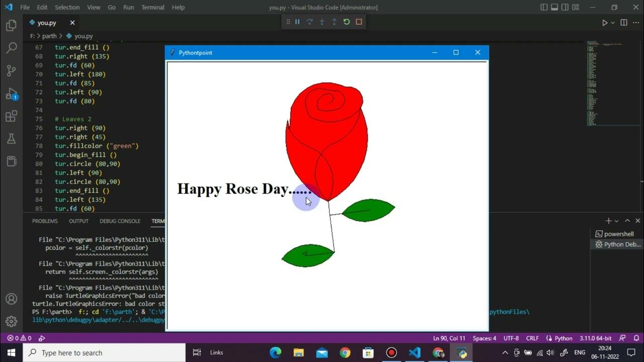644x362 pixels.
Task: Click Step Out in debug toolbar
Action: point(334,22)
